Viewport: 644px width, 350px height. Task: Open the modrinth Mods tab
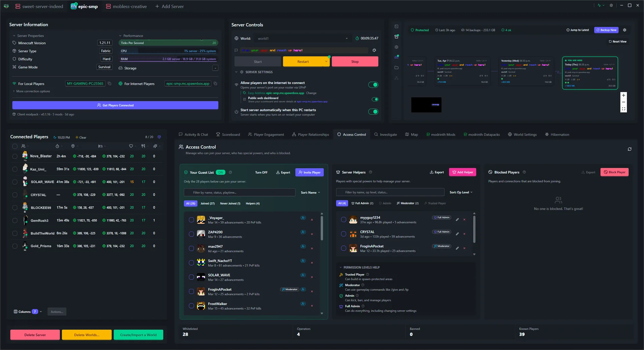pos(440,134)
